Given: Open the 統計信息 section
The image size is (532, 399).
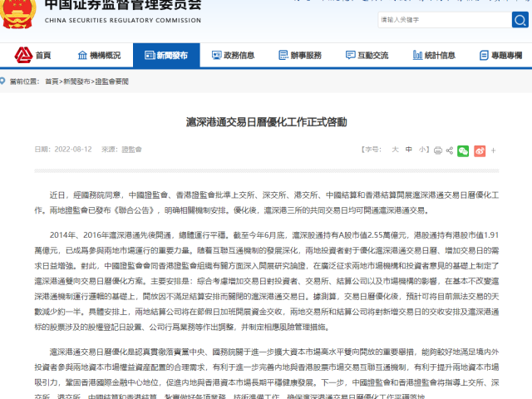Looking at the screenshot, I should click(431, 56).
